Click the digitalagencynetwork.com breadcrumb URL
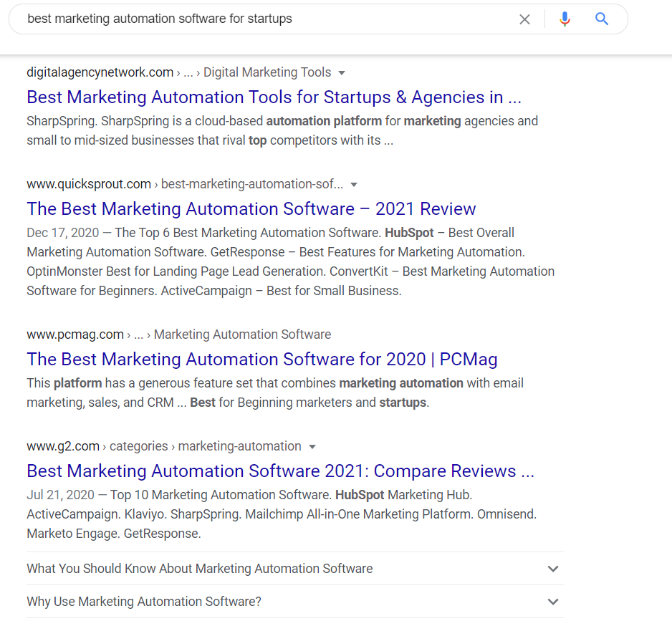Screen dimensions: 672x626 tap(100, 72)
